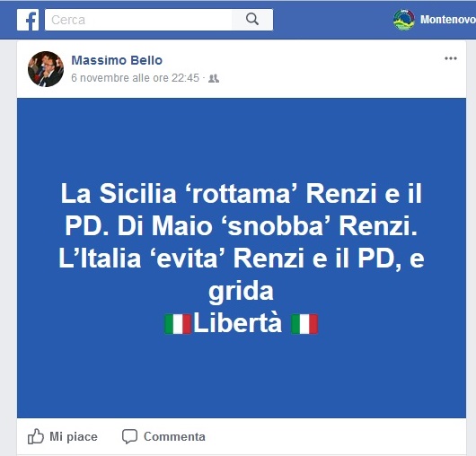The width and height of the screenshot is (476, 456).
Task: Click the speech bubble comment icon
Action: coord(129,436)
